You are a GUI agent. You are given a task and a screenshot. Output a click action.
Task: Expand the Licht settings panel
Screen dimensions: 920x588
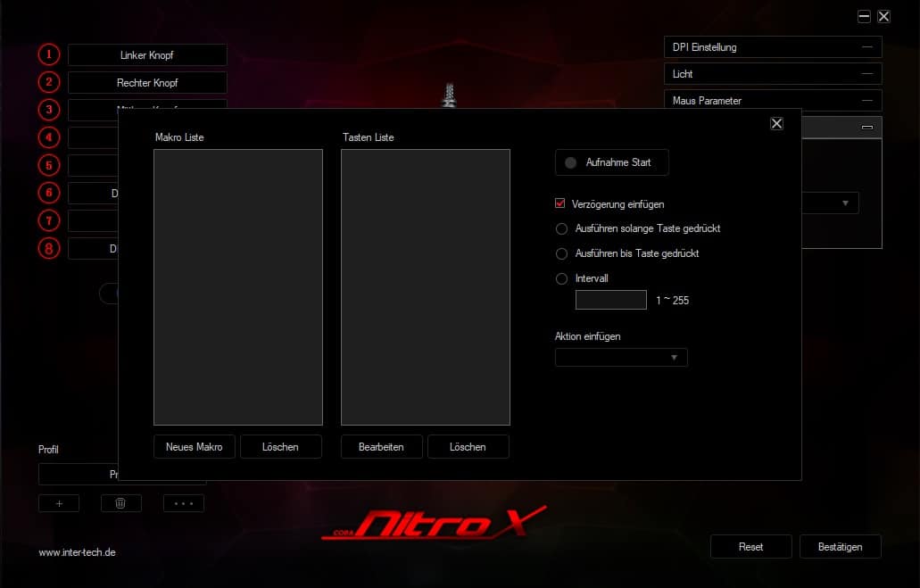pyautogui.click(x=773, y=74)
